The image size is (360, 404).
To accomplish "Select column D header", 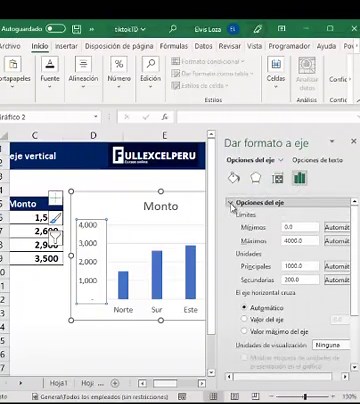I will [93, 135].
